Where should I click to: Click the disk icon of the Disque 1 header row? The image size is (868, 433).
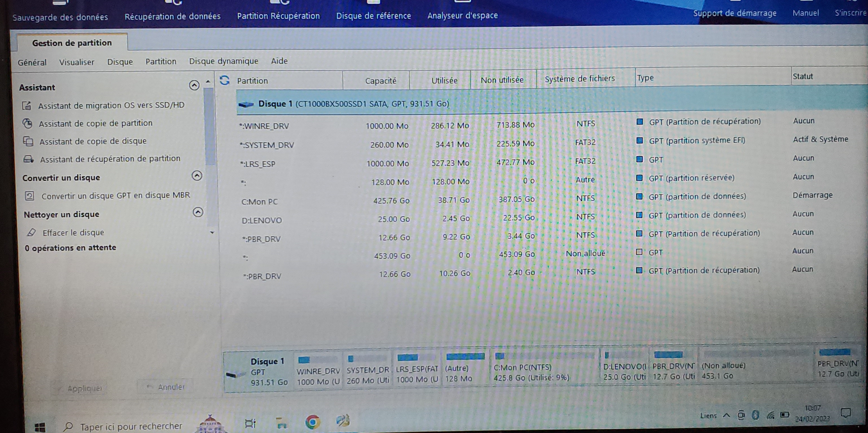point(246,104)
